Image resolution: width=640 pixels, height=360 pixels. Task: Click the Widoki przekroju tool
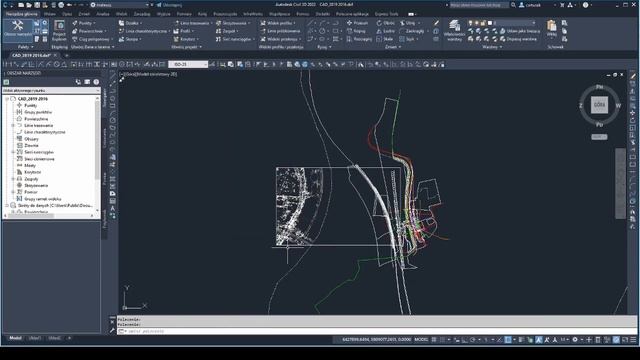(280, 39)
